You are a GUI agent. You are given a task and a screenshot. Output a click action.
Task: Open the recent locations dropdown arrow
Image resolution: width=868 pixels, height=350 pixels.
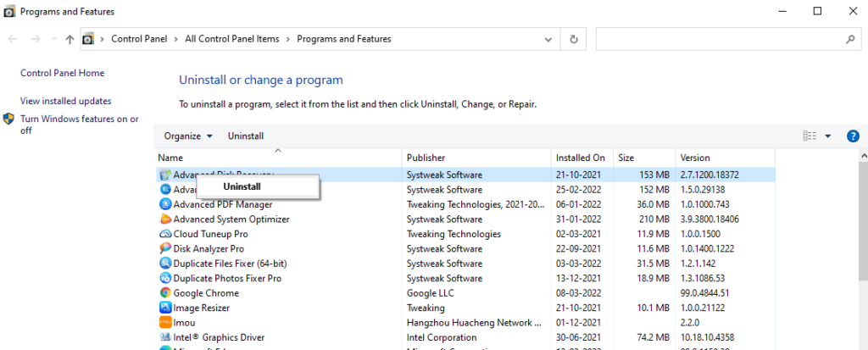(x=53, y=39)
